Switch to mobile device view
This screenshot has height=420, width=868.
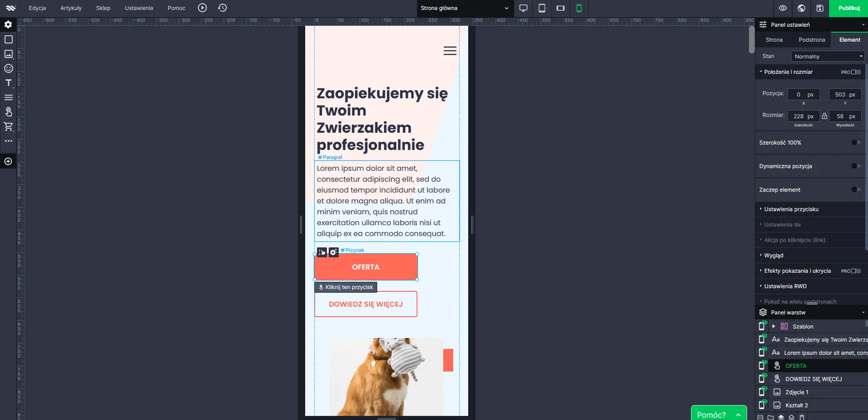tap(579, 8)
